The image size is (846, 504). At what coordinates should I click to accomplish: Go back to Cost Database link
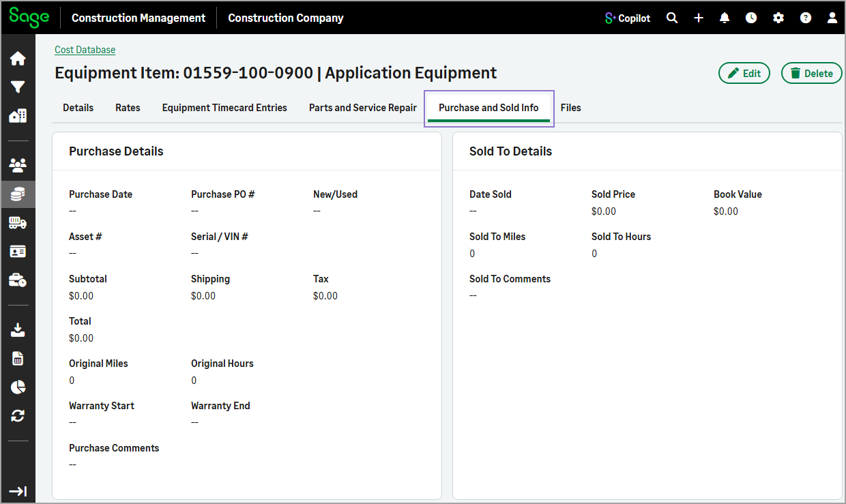[x=85, y=50]
